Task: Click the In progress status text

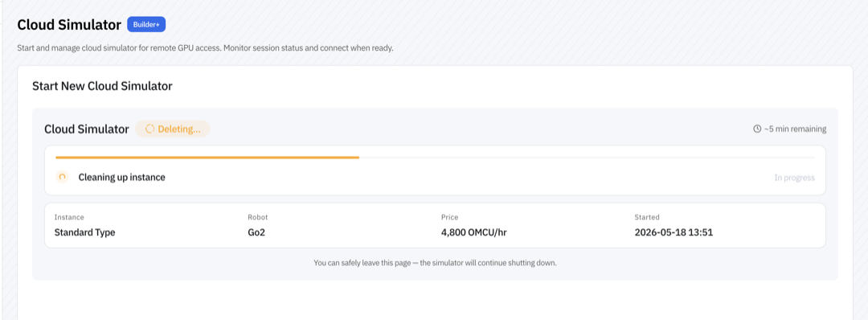Action: (x=794, y=178)
